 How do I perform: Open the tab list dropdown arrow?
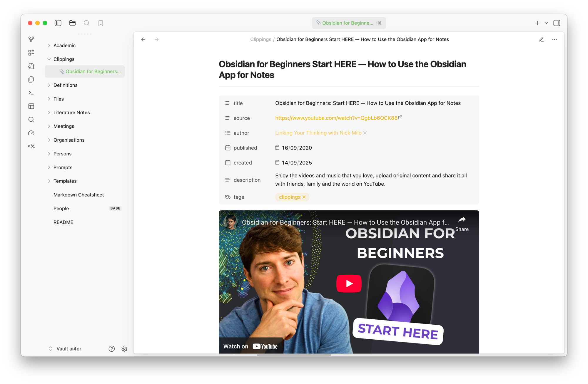point(546,23)
